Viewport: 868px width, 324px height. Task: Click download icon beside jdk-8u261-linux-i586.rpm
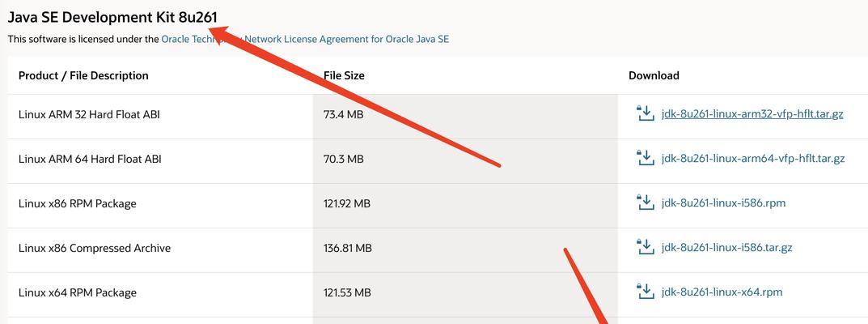coord(645,202)
